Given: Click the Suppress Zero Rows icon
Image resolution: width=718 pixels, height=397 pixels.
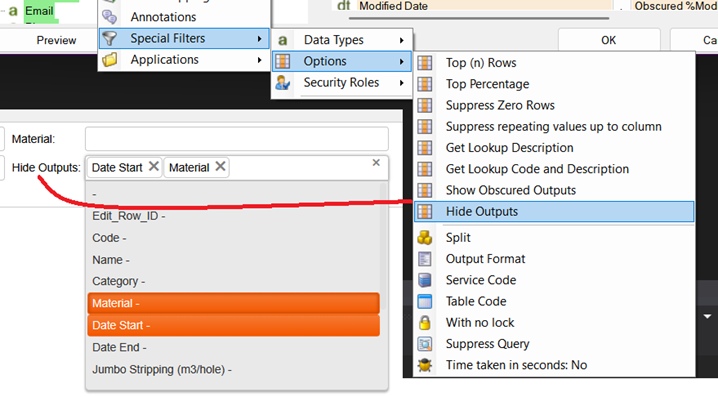Looking at the screenshot, I should click(x=424, y=105).
